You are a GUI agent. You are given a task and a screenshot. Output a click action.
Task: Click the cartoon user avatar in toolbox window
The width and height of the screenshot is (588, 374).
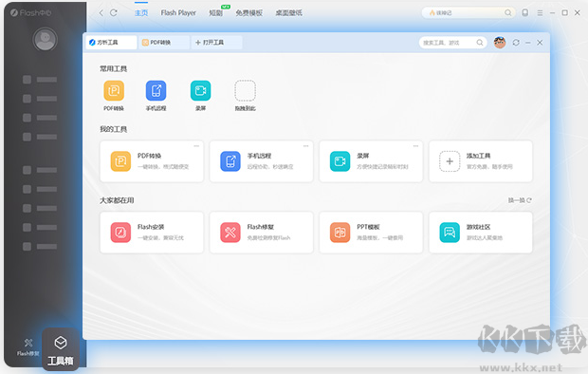pyautogui.click(x=500, y=43)
